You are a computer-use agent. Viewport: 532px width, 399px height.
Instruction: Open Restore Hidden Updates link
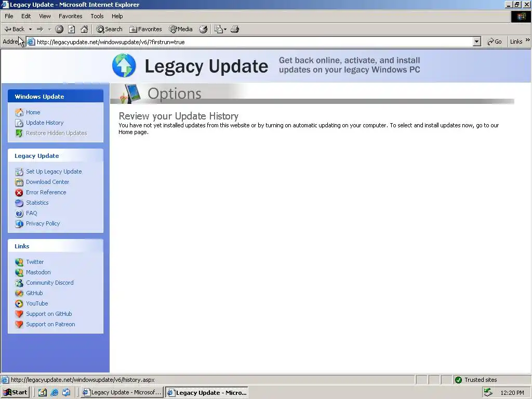56,133
